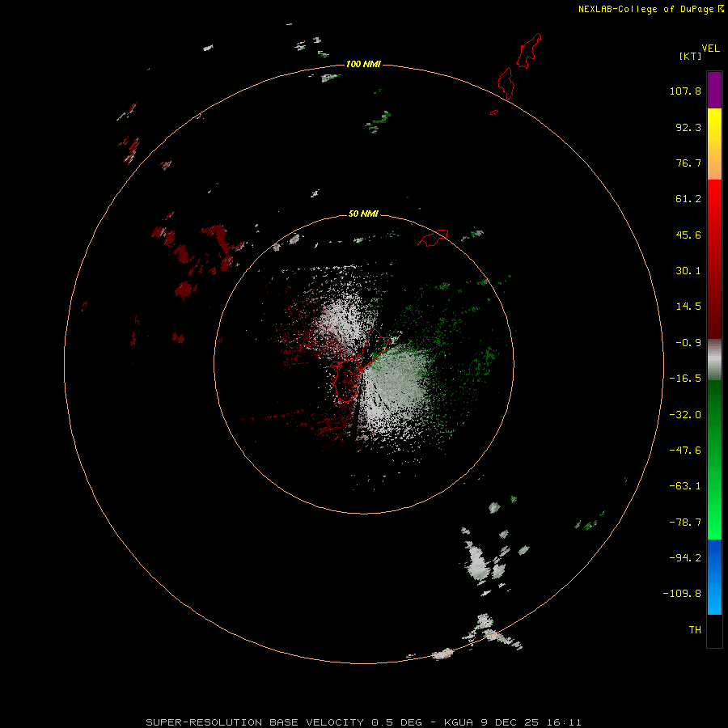Image resolution: width=728 pixels, height=728 pixels.
Task: Click the 76.7 velocity scale value
Action: point(688,163)
